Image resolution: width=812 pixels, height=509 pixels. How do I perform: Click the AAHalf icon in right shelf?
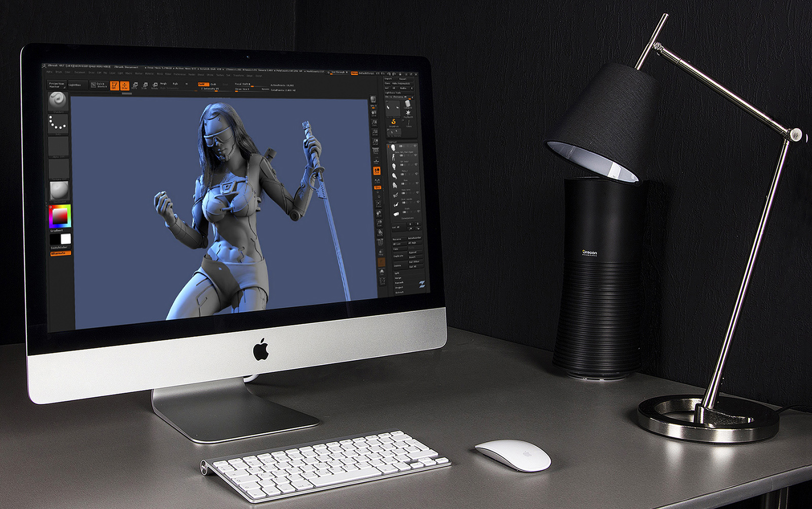(x=376, y=142)
